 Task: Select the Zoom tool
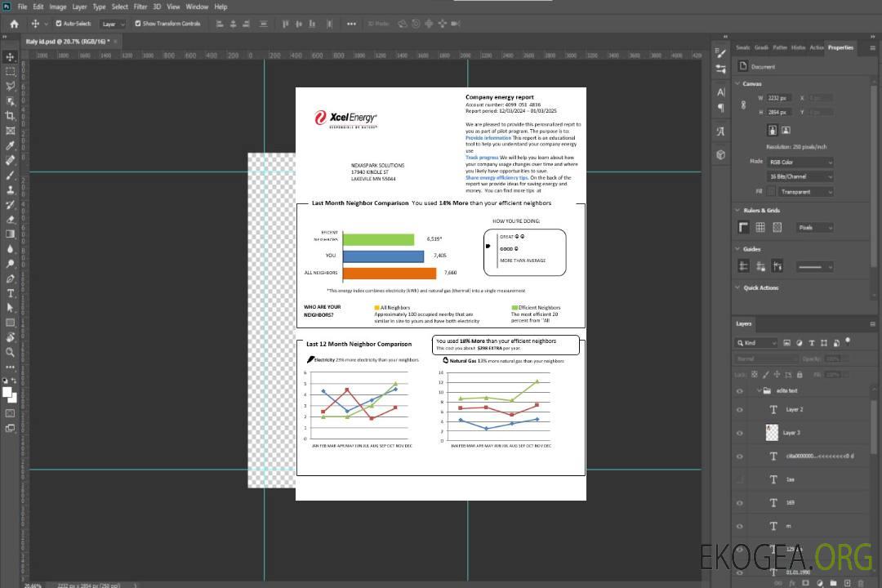tap(10, 352)
